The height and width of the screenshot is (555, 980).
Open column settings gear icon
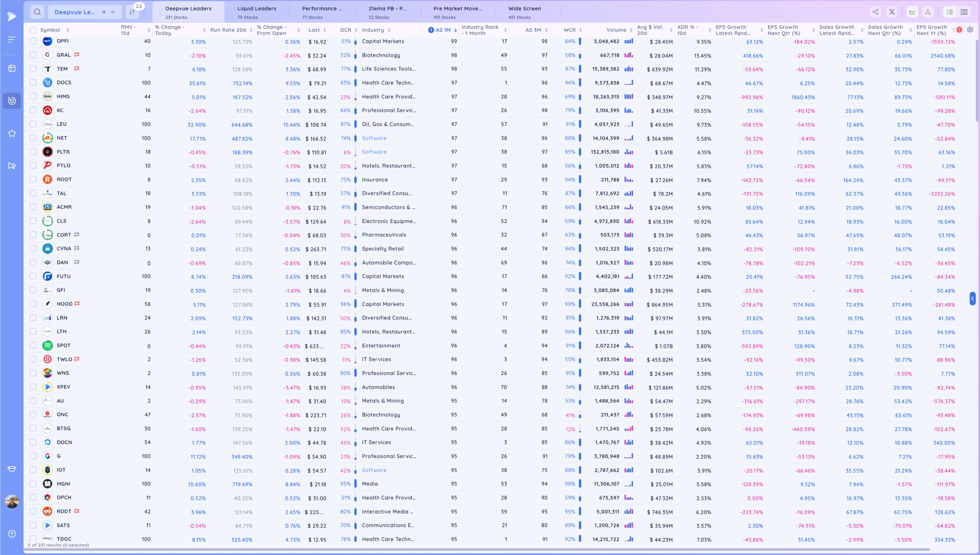[970, 30]
